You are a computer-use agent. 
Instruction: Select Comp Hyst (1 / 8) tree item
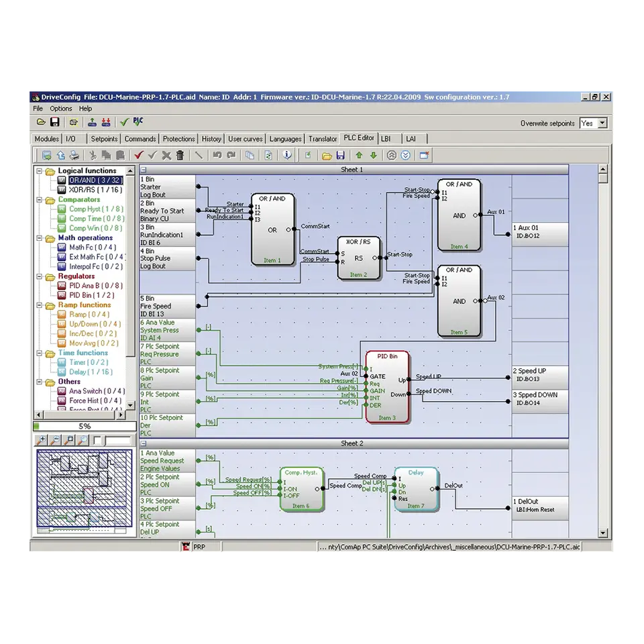click(96, 209)
